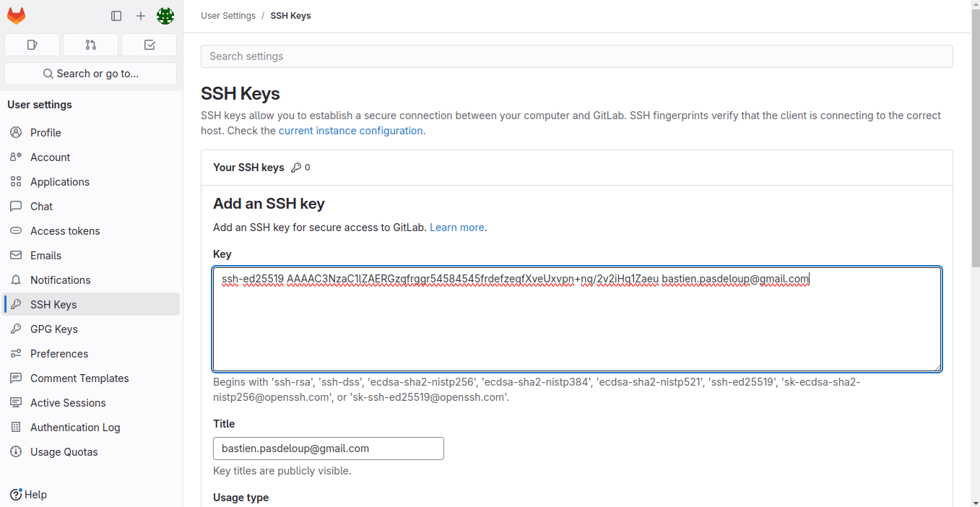Click inside the SSH Key text area

(x=576, y=325)
